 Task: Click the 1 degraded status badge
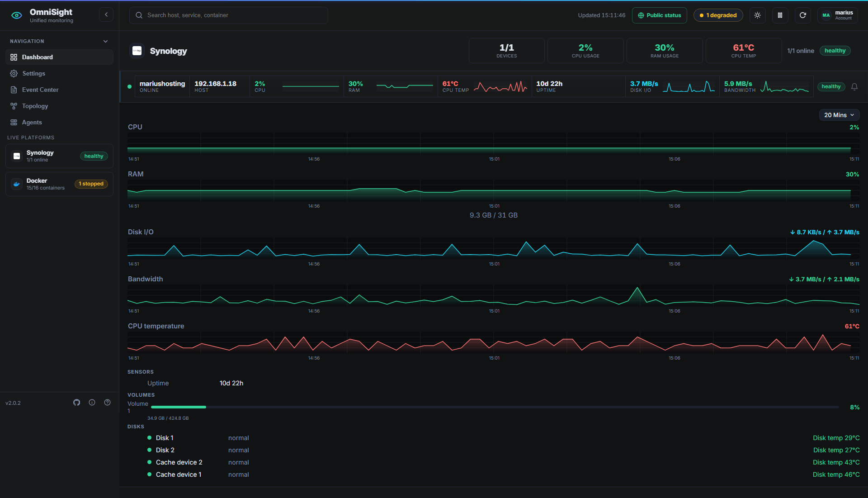[718, 15]
